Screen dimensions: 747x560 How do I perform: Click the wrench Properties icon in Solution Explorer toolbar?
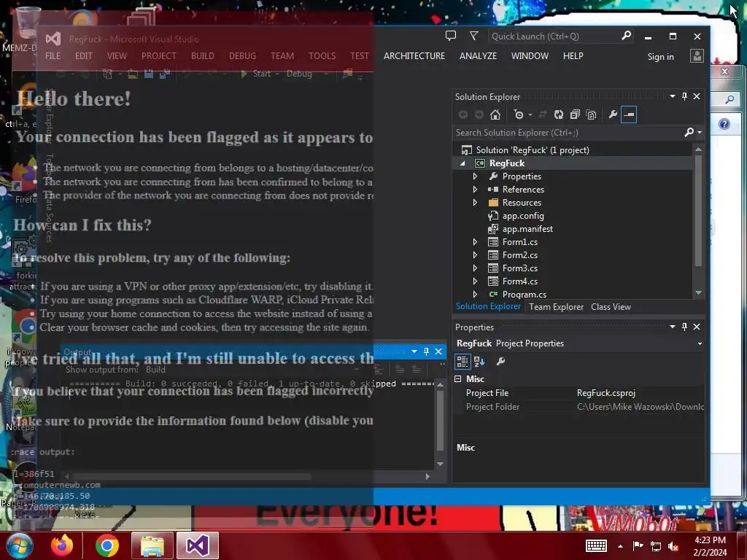(613, 114)
